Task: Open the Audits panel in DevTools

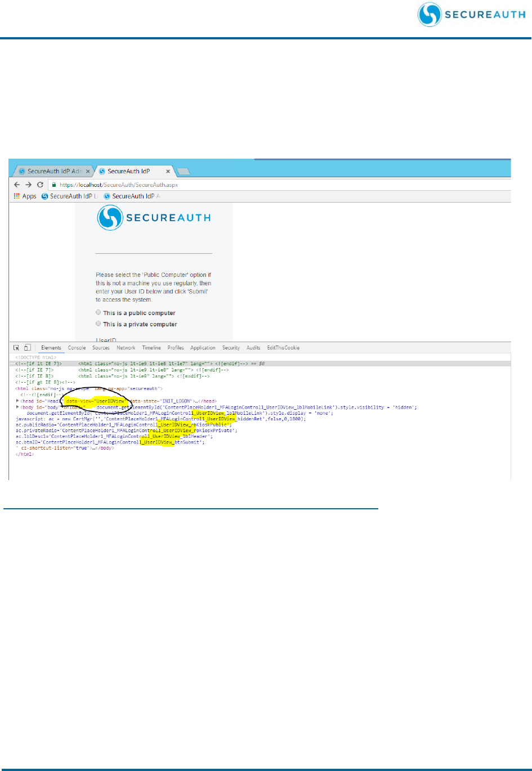Action: [x=253, y=348]
